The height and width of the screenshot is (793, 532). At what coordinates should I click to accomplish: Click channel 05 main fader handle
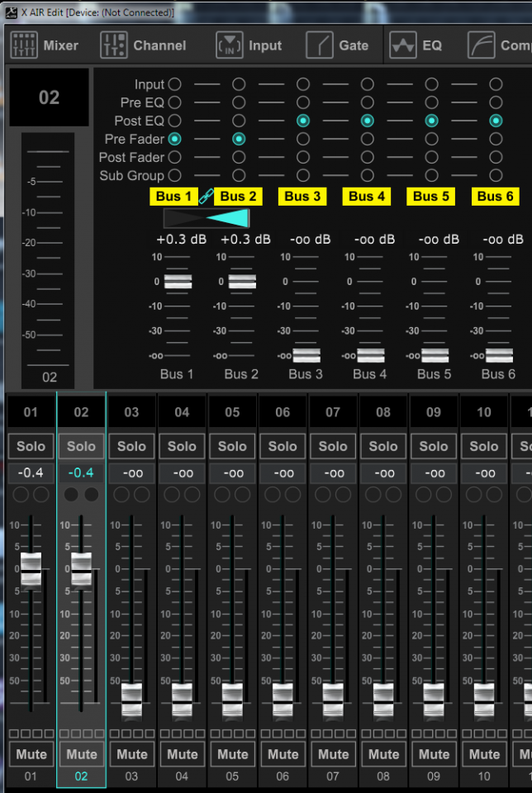pyautogui.click(x=232, y=701)
